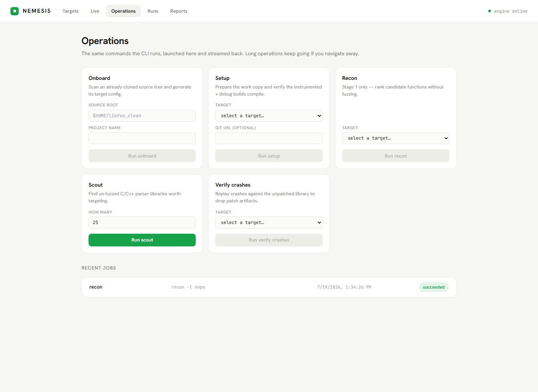Open the Setup target dropdown
The width and height of the screenshot is (538, 392).
(269, 116)
